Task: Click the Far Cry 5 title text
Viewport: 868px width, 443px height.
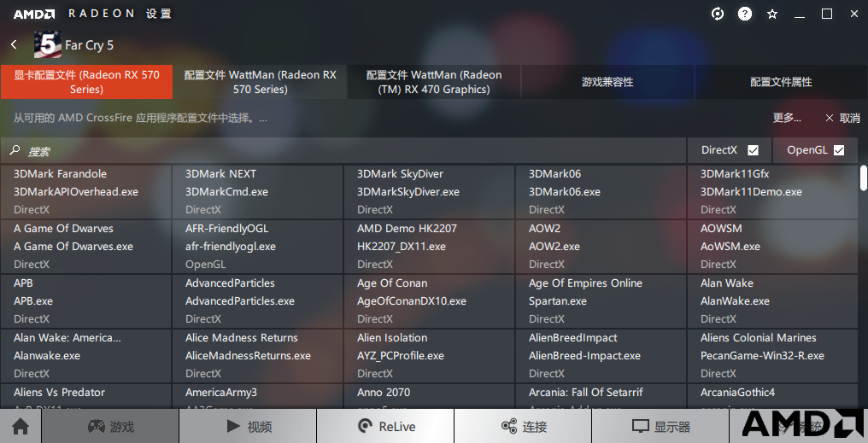Action: pyautogui.click(x=89, y=45)
